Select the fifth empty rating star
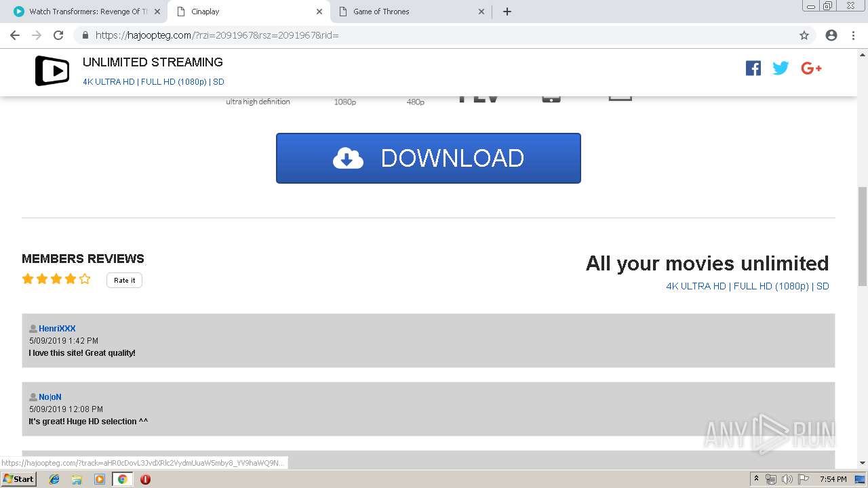Image resolution: width=868 pixels, height=488 pixels. coord(85,279)
